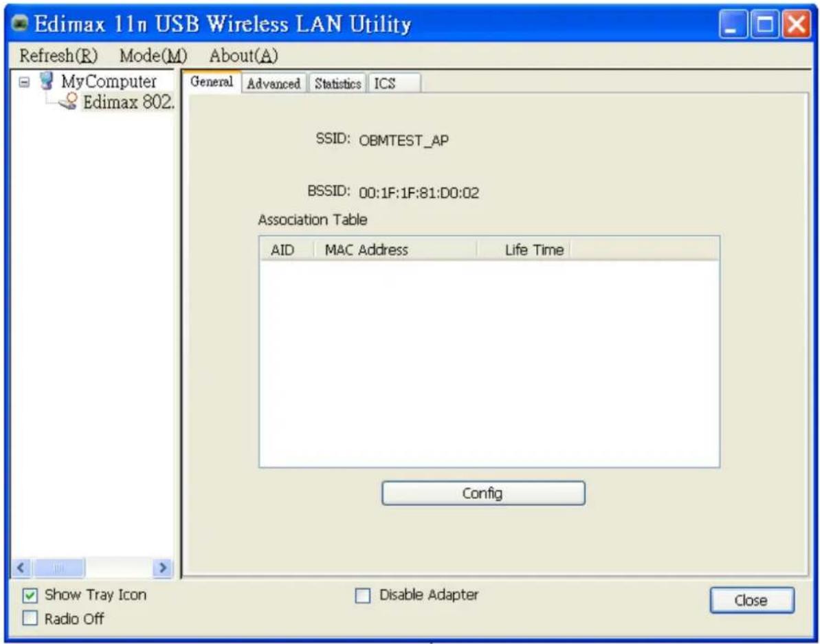Switch to the ICS tab
Image resolution: width=820 pixels, height=644 pixels.
point(394,84)
